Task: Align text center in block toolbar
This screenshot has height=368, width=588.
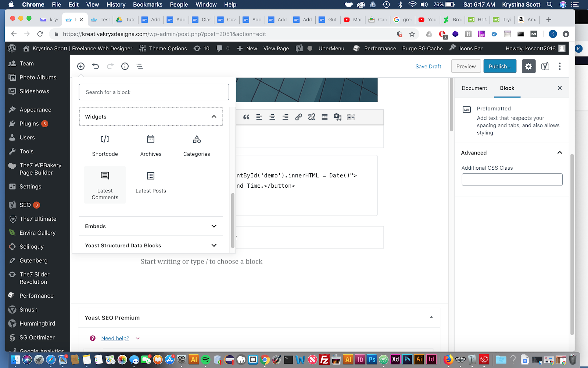Action: coord(272,117)
